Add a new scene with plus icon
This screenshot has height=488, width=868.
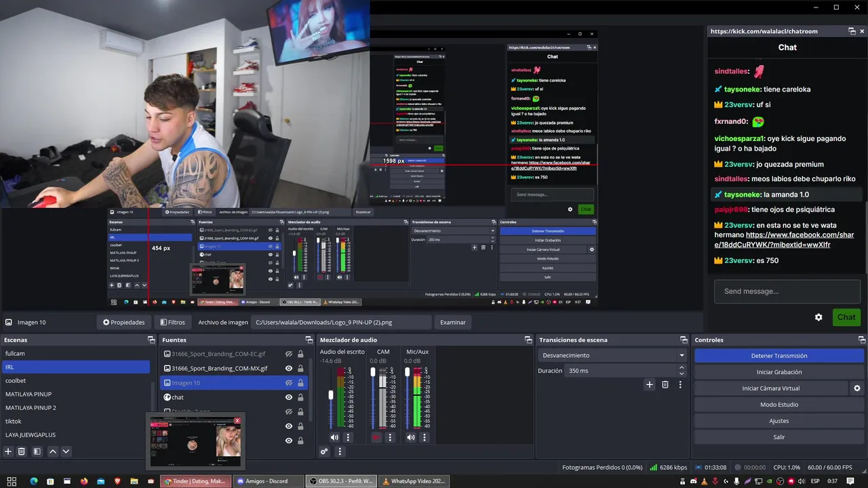(8, 451)
